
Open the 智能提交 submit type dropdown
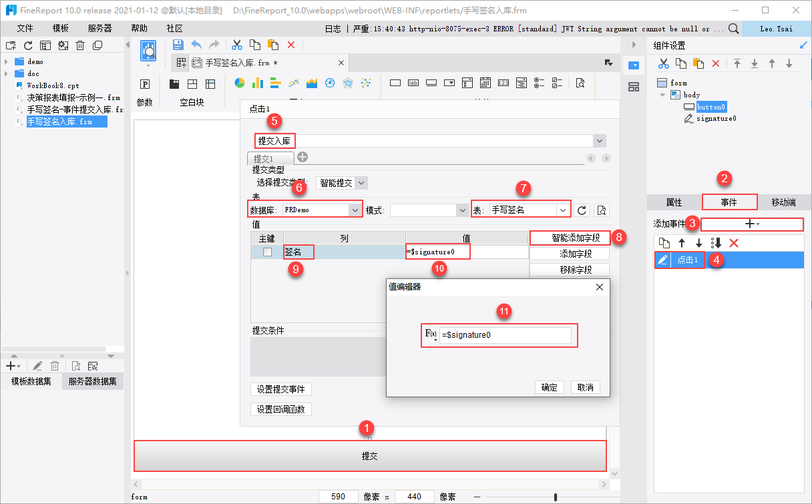(361, 182)
